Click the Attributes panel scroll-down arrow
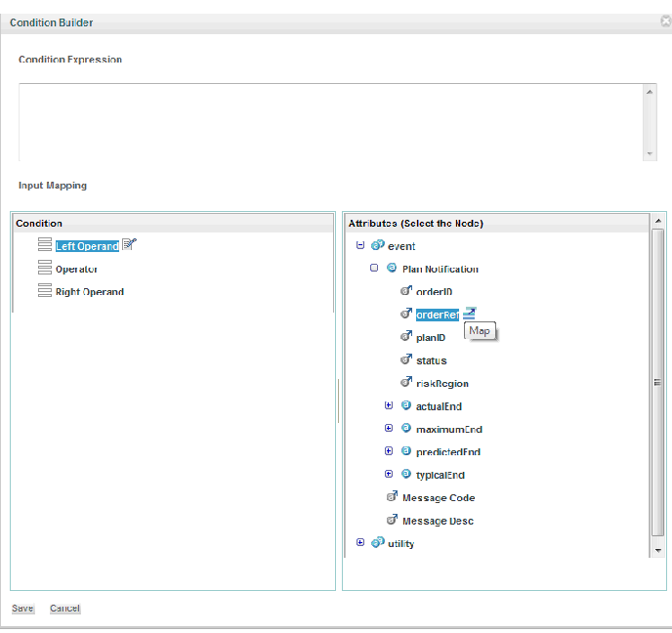672x633 pixels. point(658,551)
